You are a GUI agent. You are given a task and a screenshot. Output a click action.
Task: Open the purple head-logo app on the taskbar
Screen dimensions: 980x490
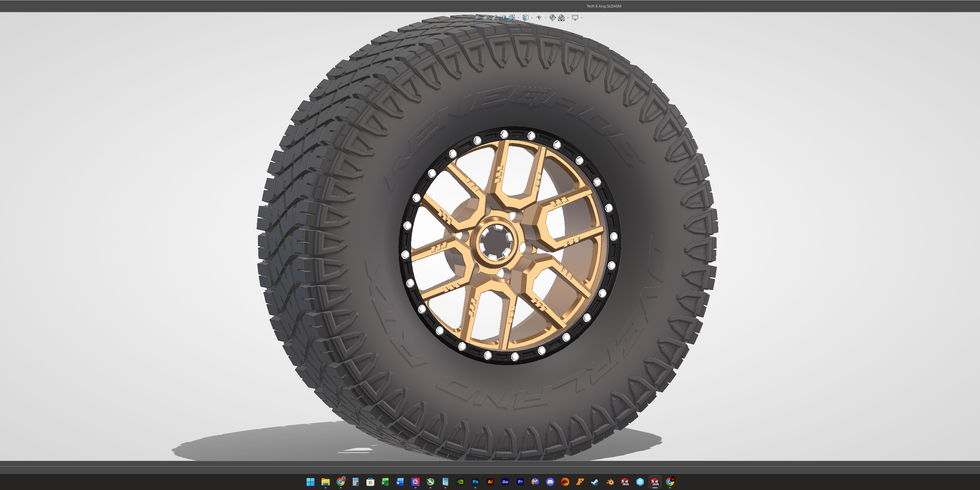pos(416,482)
